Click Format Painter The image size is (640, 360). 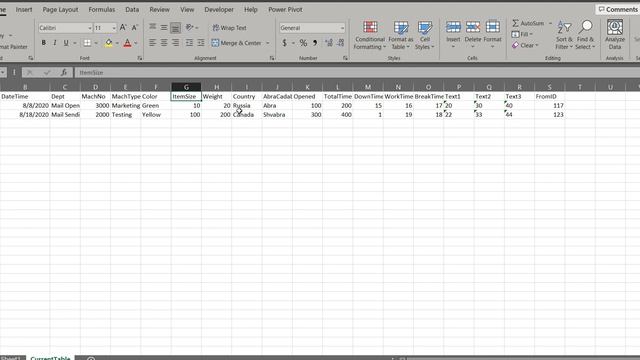coord(13,47)
